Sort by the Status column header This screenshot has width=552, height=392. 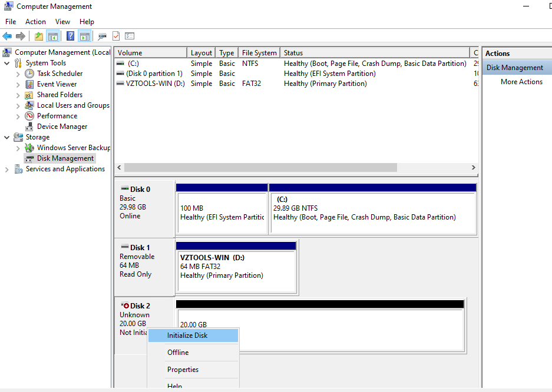point(375,53)
